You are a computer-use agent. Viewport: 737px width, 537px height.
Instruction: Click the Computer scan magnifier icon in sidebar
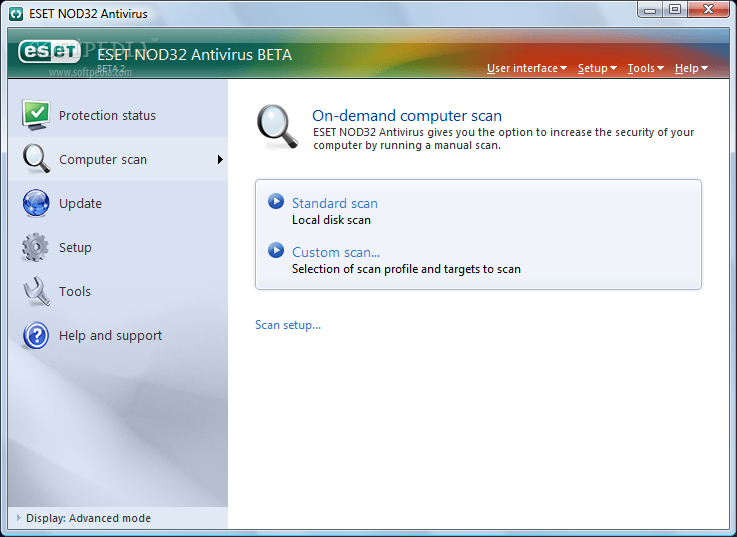[x=36, y=159]
